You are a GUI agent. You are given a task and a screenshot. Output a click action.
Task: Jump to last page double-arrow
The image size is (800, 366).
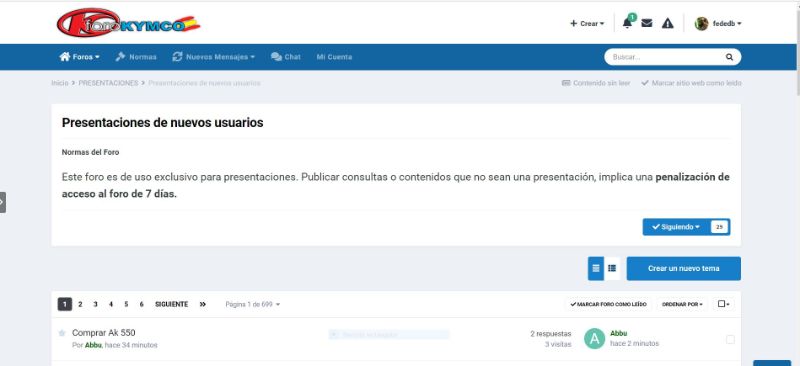(x=203, y=304)
